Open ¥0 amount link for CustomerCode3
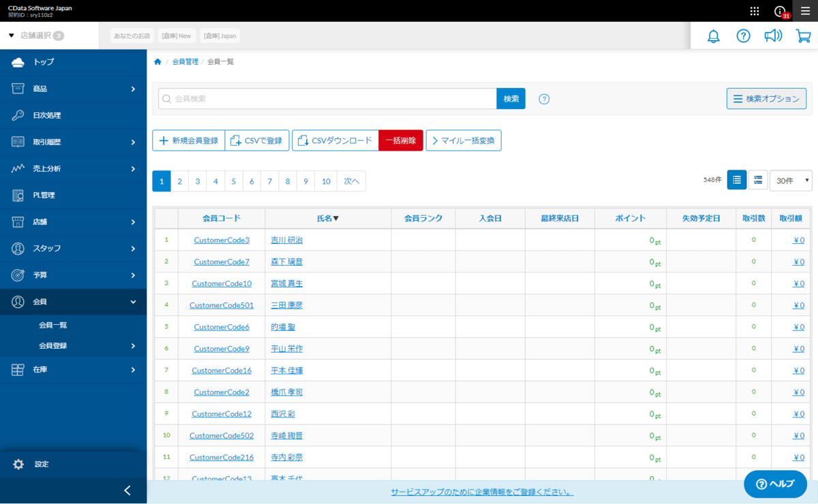Viewport: 818px width, 504px height. pyautogui.click(x=798, y=240)
